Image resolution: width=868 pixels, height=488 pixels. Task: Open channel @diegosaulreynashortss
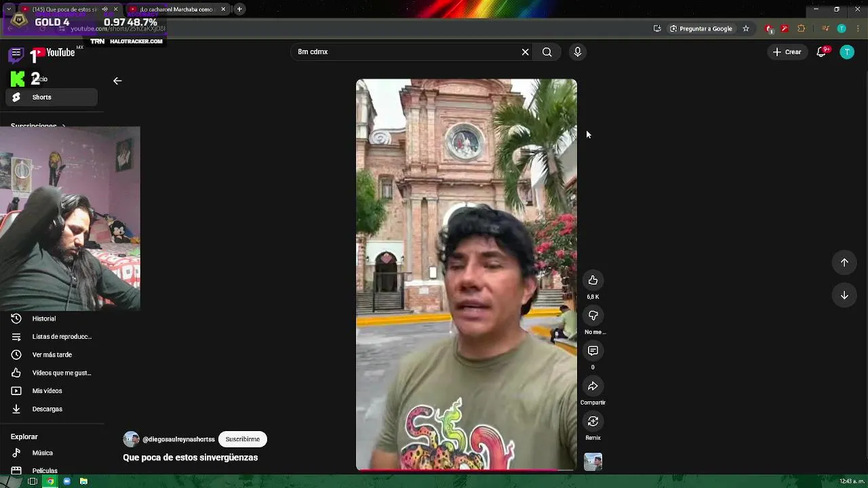tap(178, 439)
